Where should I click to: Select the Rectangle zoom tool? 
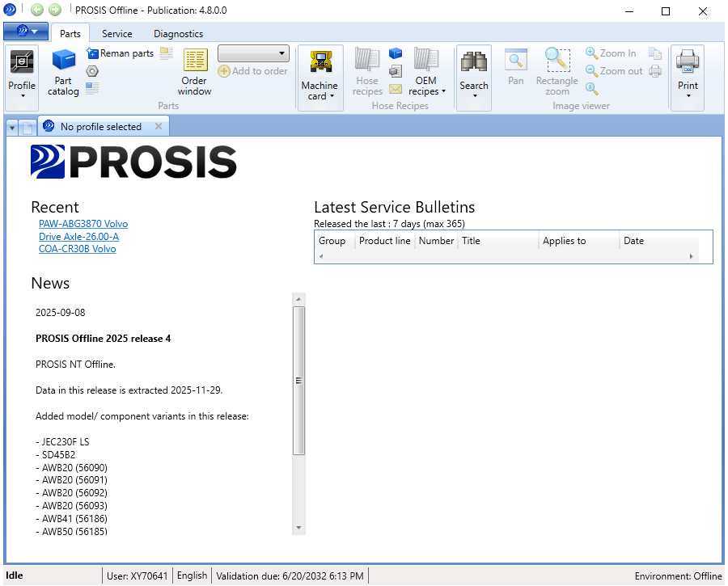(x=557, y=71)
